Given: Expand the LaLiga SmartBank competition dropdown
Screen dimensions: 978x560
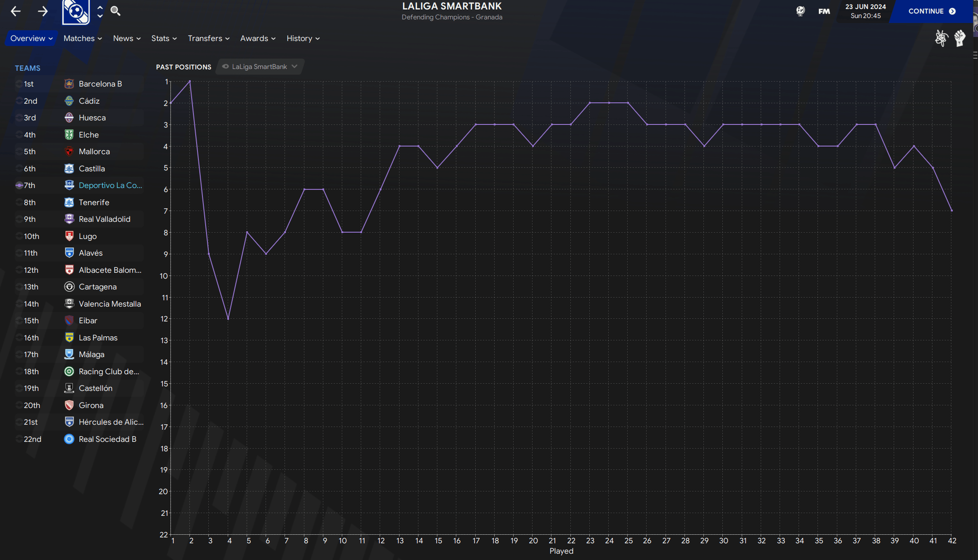Looking at the screenshot, I should [x=259, y=67].
